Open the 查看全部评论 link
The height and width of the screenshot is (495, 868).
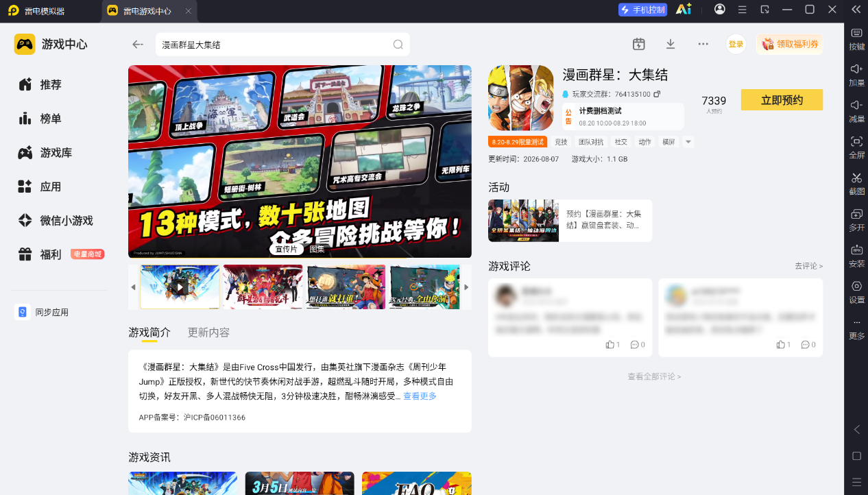tap(654, 376)
